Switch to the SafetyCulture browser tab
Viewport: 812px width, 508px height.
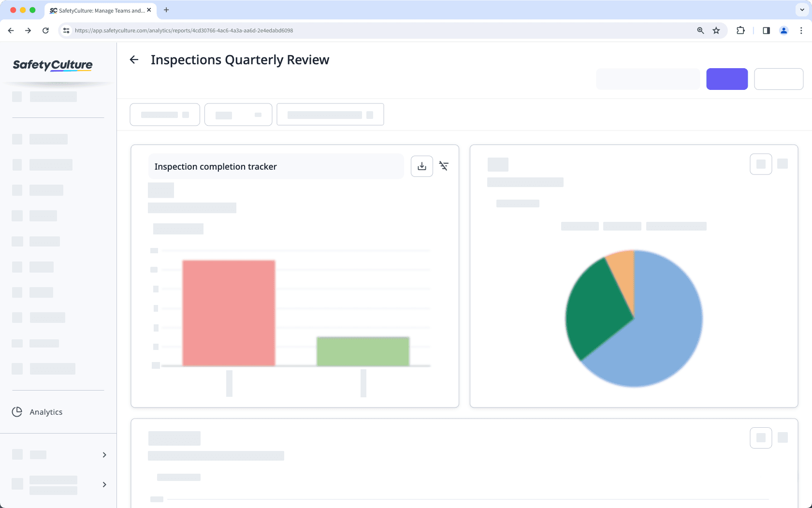tap(97, 10)
